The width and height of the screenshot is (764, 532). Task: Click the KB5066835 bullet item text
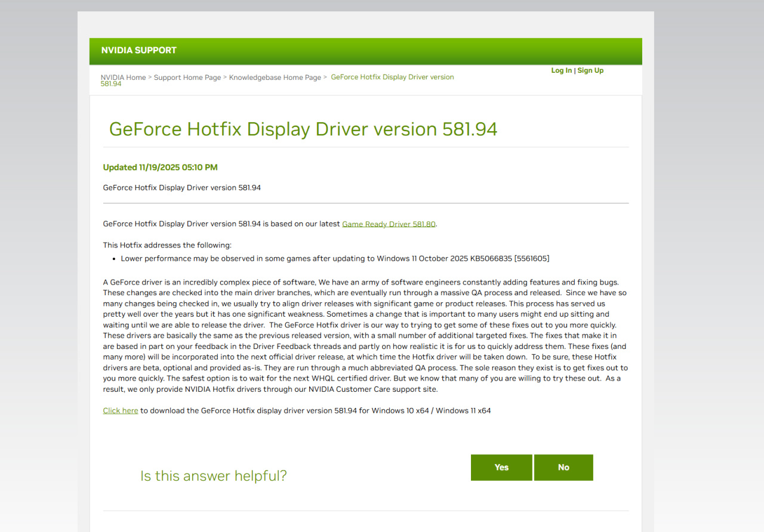point(335,259)
